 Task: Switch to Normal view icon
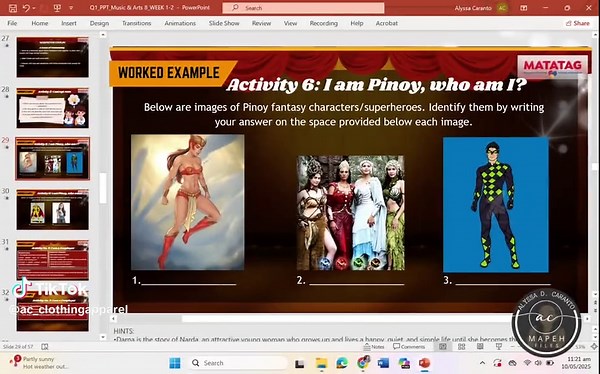443,346
